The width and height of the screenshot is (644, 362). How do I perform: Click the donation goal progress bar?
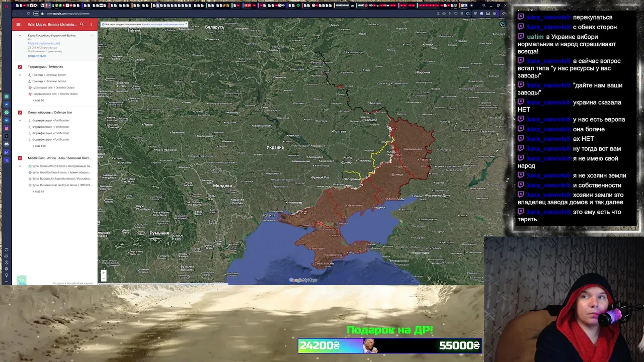tap(390, 346)
